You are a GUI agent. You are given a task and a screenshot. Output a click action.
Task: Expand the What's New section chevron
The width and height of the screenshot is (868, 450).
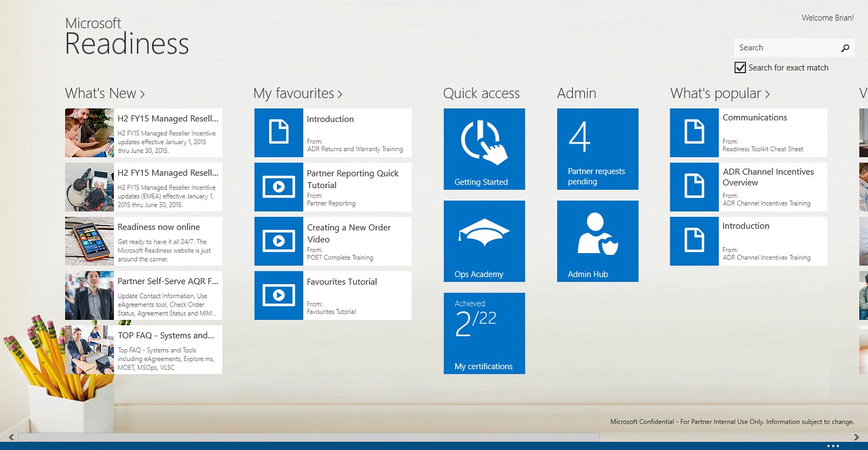click(x=143, y=94)
